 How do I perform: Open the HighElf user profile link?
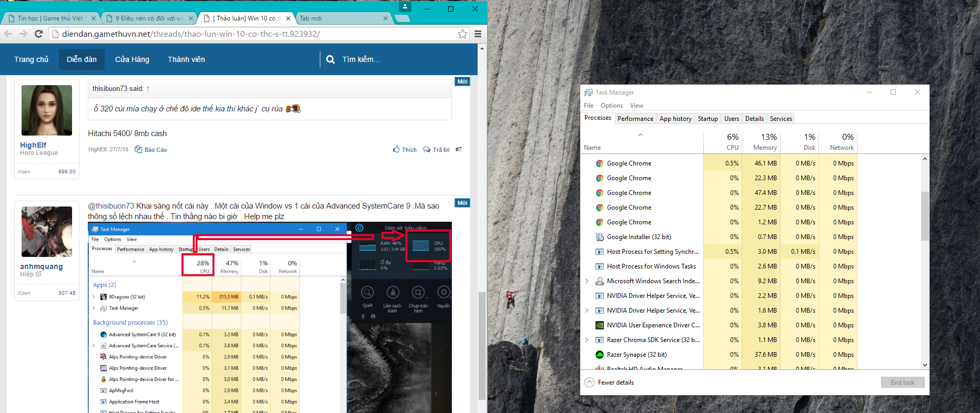click(33, 145)
